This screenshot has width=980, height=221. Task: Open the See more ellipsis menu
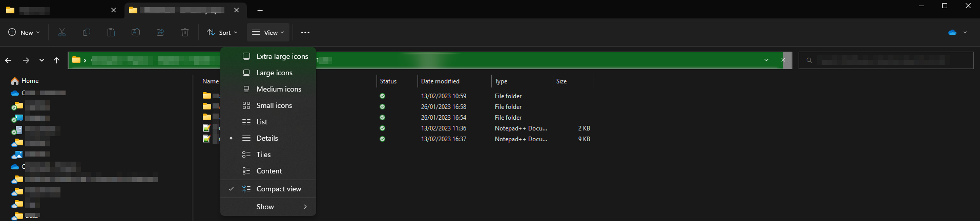(305, 32)
